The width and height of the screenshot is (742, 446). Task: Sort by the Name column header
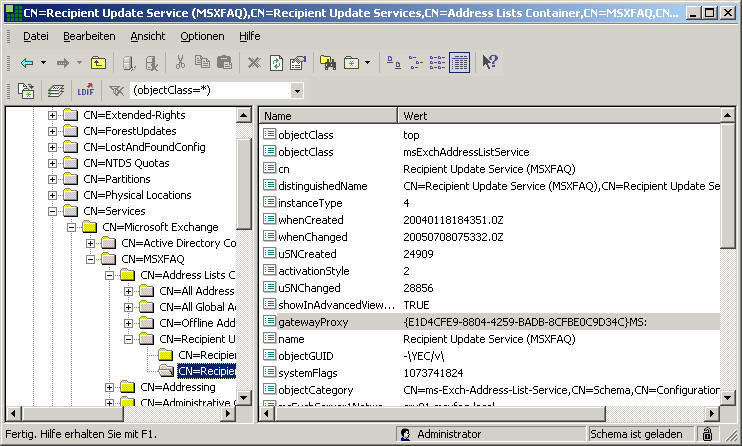click(328, 116)
